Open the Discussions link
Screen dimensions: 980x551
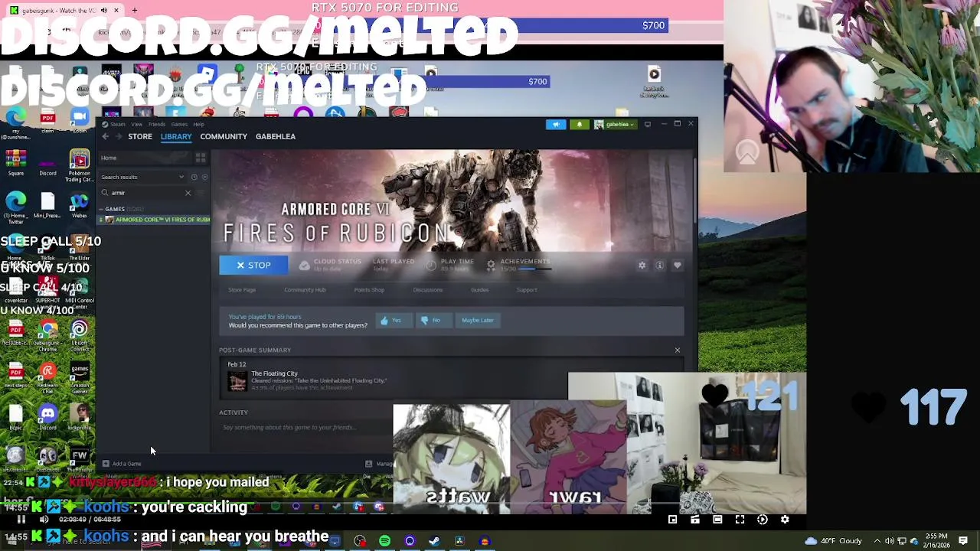pyautogui.click(x=428, y=290)
